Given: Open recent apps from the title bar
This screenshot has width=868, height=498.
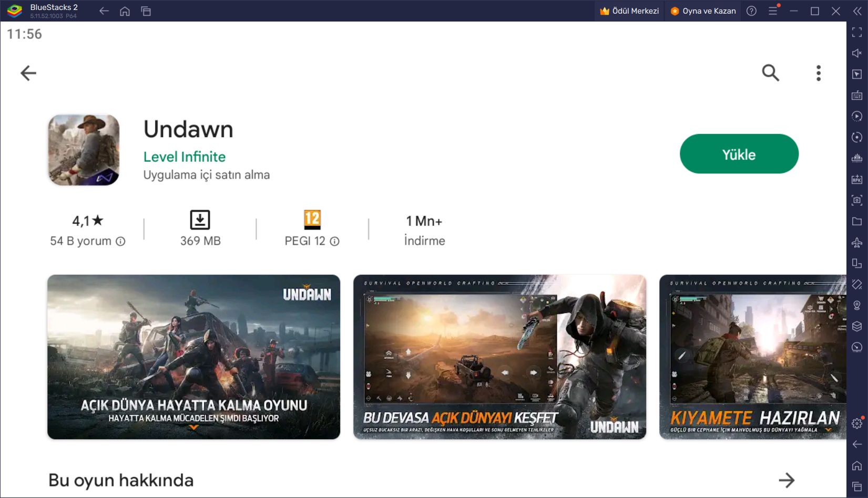Looking at the screenshot, I should pos(146,11).
